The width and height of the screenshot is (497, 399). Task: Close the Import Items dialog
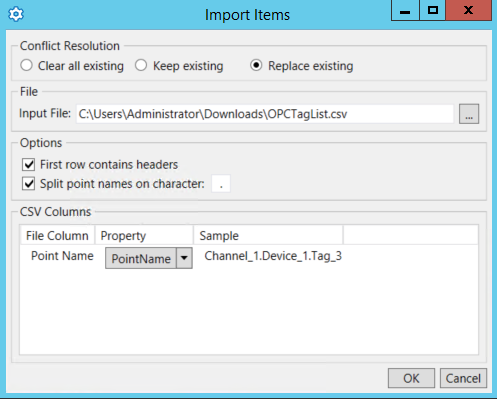tap(469, 11)
